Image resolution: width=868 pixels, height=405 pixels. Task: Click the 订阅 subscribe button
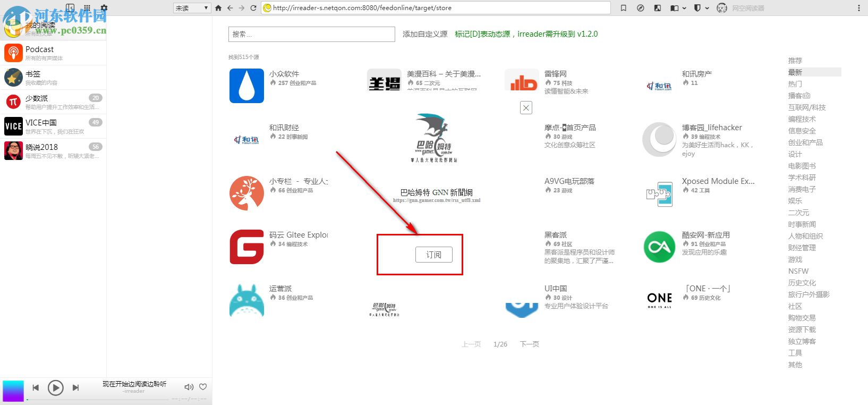pos(433,255)
